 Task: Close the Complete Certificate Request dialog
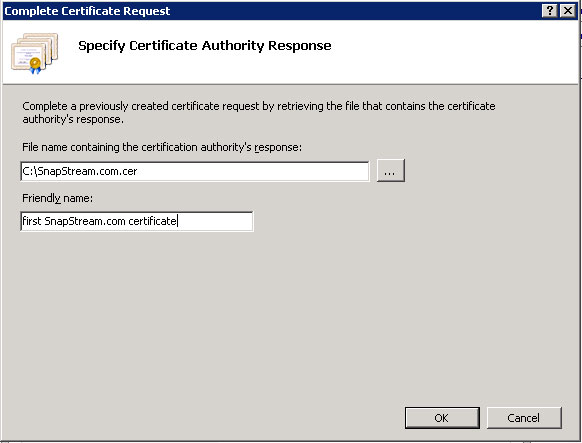[x=568, y=11]
